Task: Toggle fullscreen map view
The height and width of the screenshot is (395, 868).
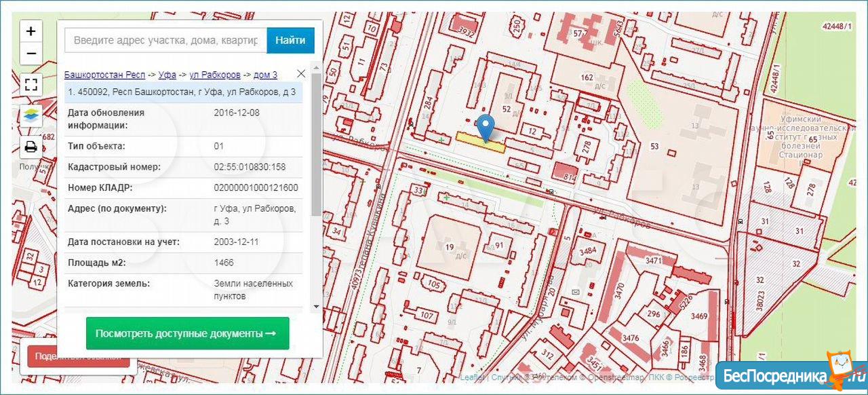Action: tap(31, 85)
